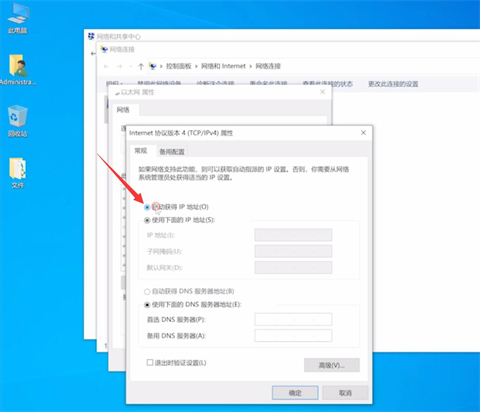Image resolution: width=480 pixels, height=412 pixels.
Task: Close the TCP/IPv4 properties dialog
Action: (363, 133)
